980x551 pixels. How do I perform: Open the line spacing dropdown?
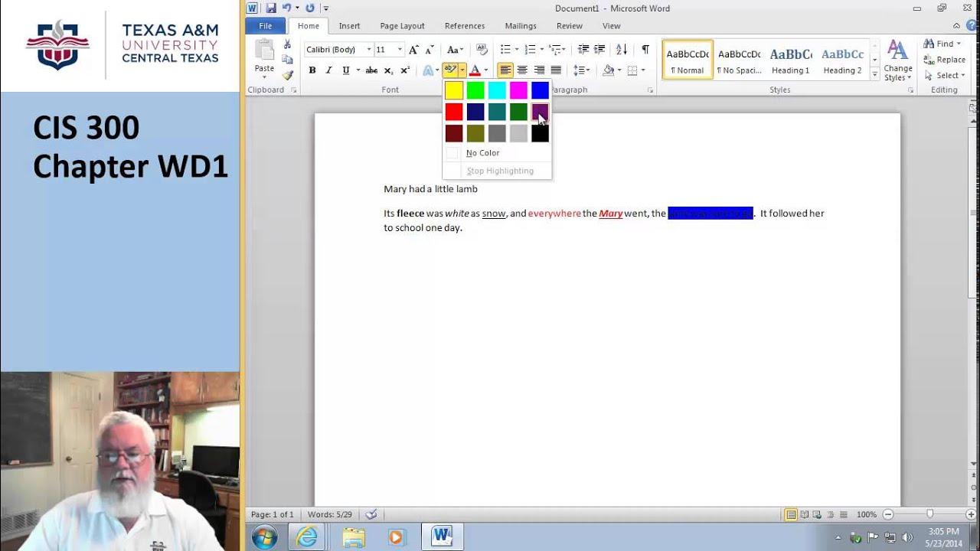point(582,70)
